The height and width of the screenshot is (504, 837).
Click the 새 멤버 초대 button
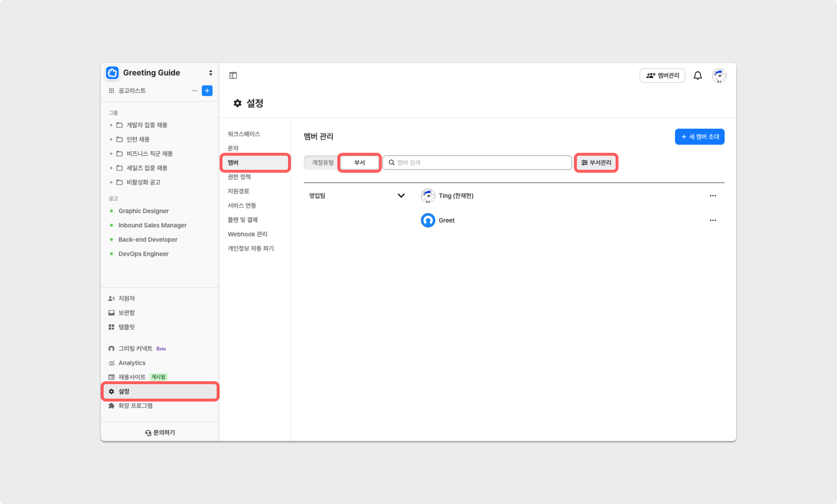[699, 136]
